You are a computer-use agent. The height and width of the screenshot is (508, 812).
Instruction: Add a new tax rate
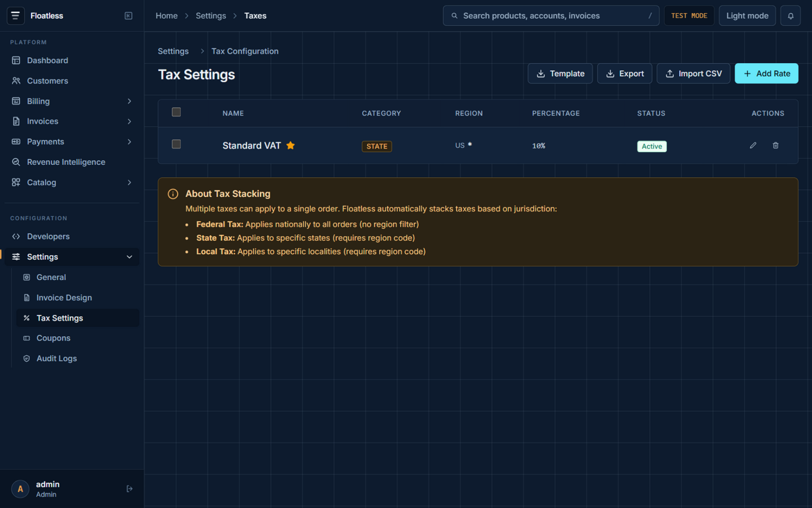pyautogui.click(x=766, y=73)
